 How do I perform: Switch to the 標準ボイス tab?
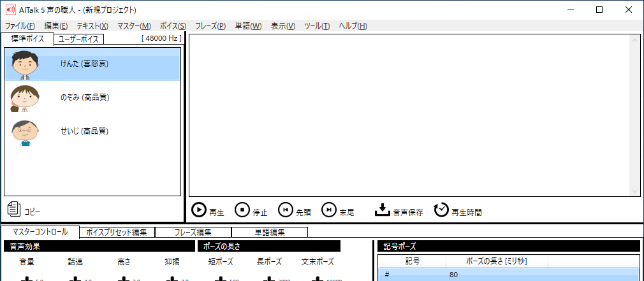[27, 39]
